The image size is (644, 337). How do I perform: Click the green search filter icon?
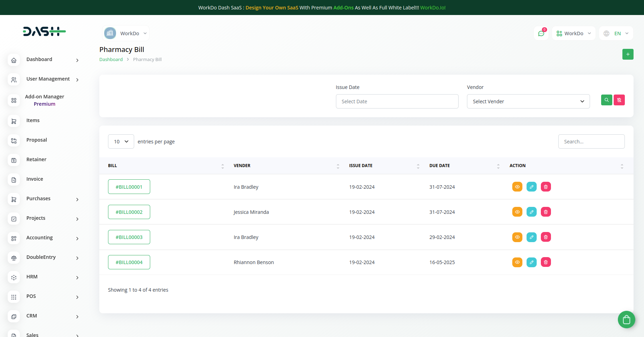click(x=606, y=100)
